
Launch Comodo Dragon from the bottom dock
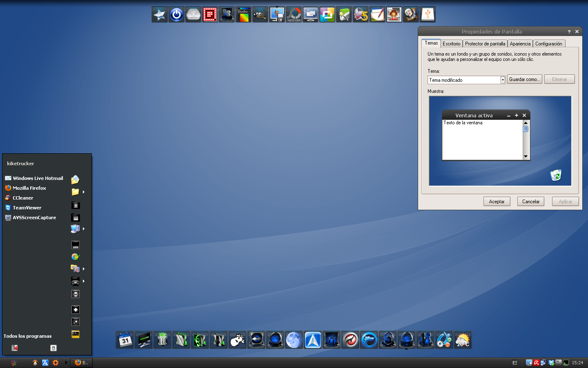[x=350, y=340]
